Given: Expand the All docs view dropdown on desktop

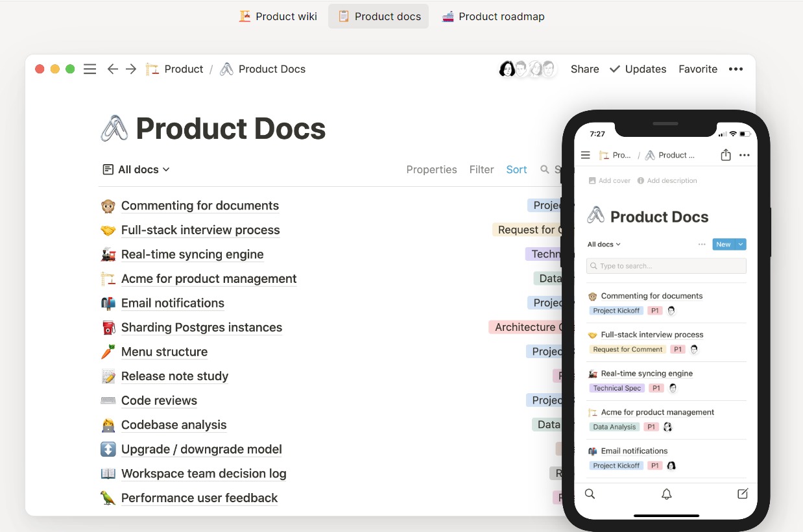Looking at the screenshot, I should pos(137,169).
